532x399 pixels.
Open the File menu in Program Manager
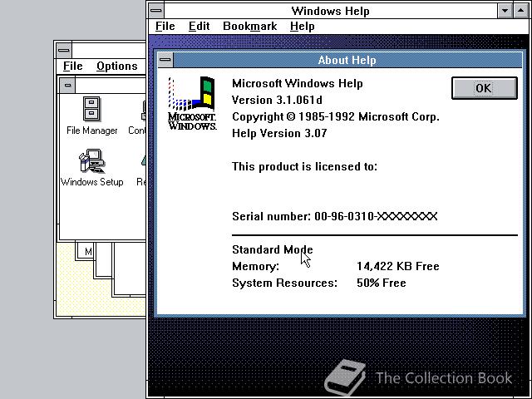pos(72,66)
